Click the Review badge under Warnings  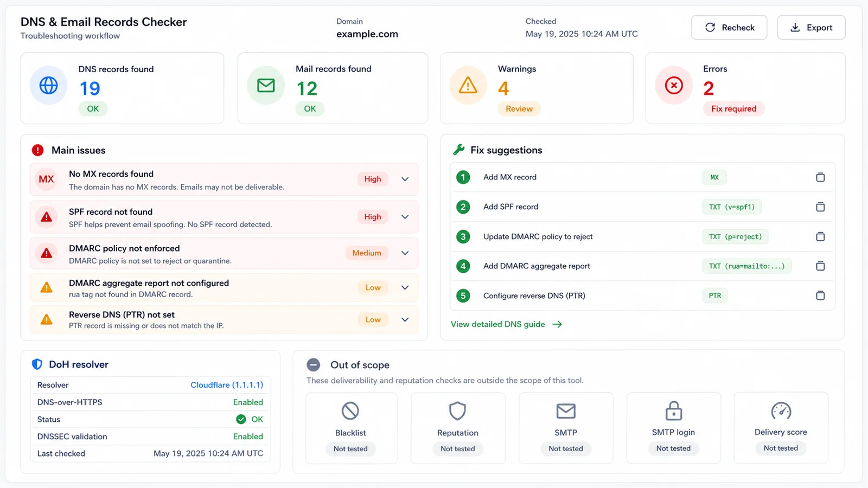pyautogui.click(x=519, y=108)
